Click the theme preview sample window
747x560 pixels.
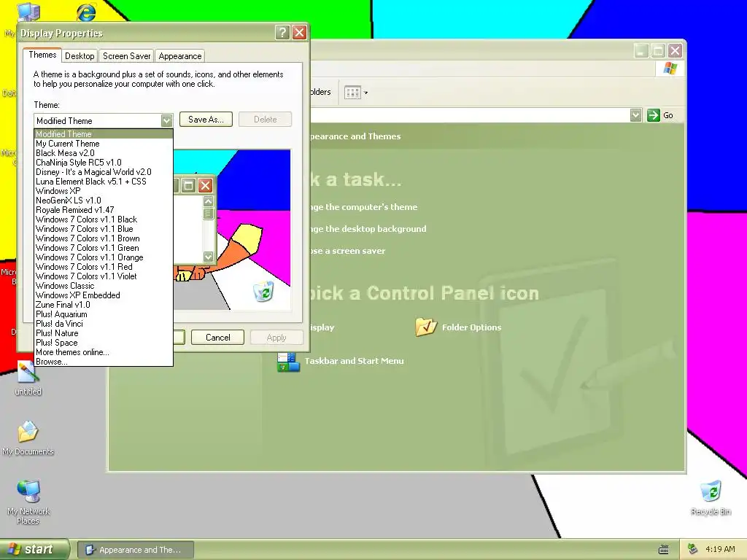click(x=195, y=220)
